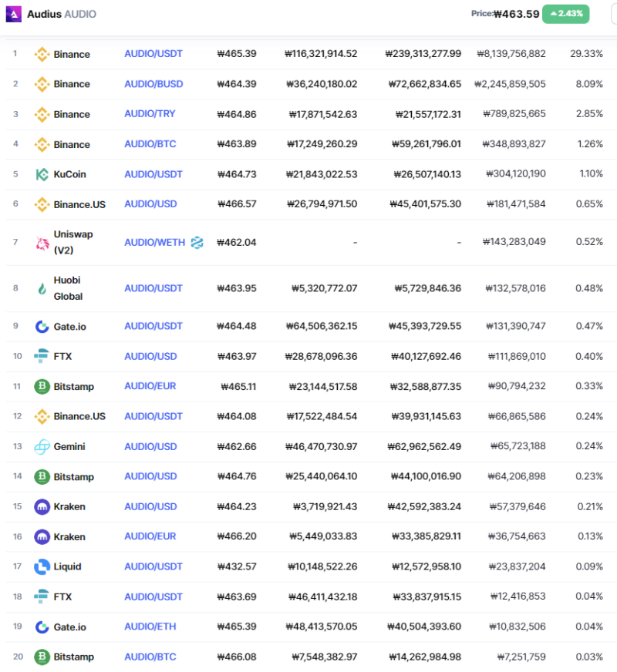Click the Gemini exchange logo icon

tap(42, 447)
